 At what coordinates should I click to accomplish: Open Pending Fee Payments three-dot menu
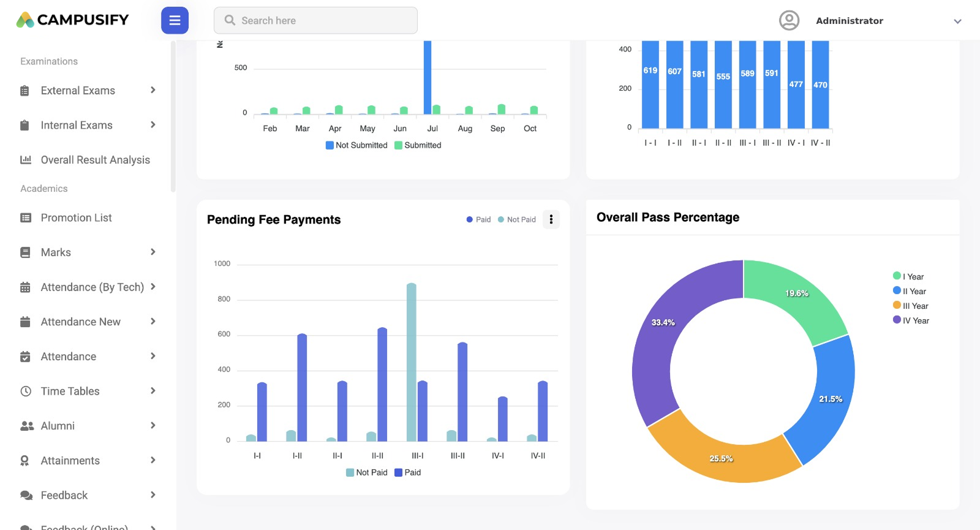point(551,219)
